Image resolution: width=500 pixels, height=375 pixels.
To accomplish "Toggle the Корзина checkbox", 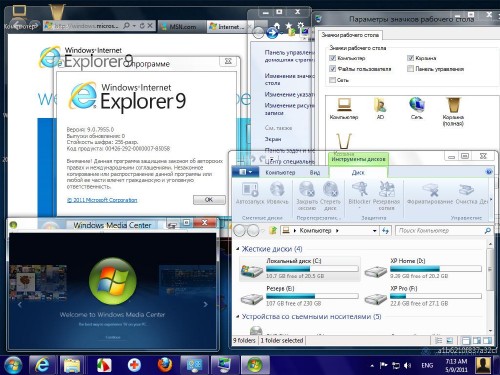I will coord(410,58).
